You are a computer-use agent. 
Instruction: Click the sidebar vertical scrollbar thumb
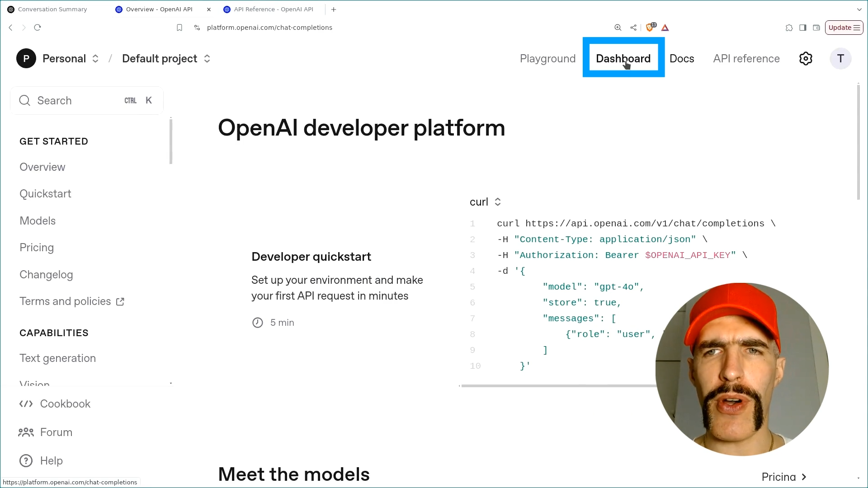pyautogui.click(x=171, y=141)
